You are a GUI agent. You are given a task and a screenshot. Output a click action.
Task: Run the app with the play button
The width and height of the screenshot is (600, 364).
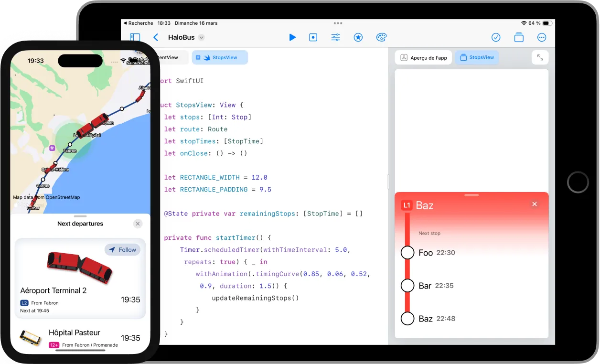292,37
